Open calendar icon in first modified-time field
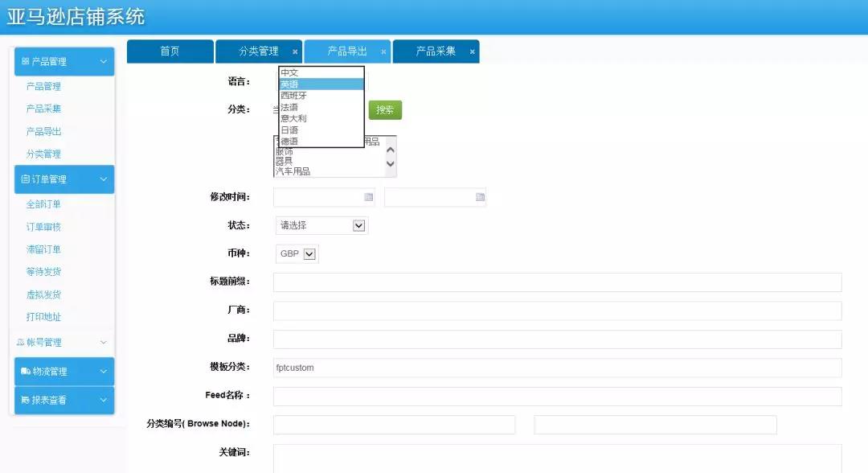Image resolution: width=868 pixels, height=473 pixels. click(369, 197)
